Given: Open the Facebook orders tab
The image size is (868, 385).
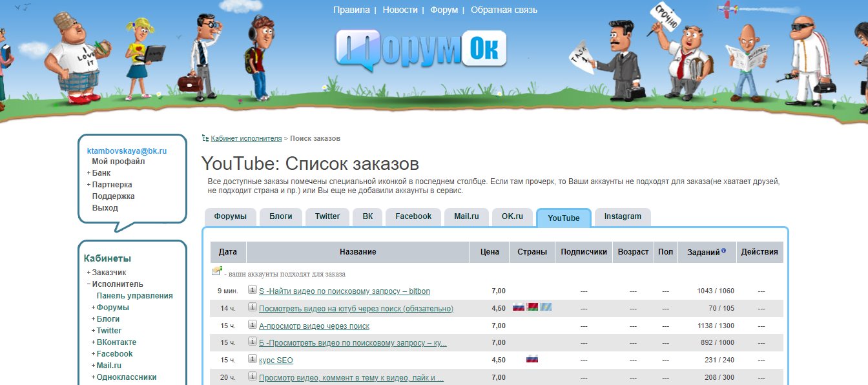Looking at the screenshot, I should (x=413, y=216).
